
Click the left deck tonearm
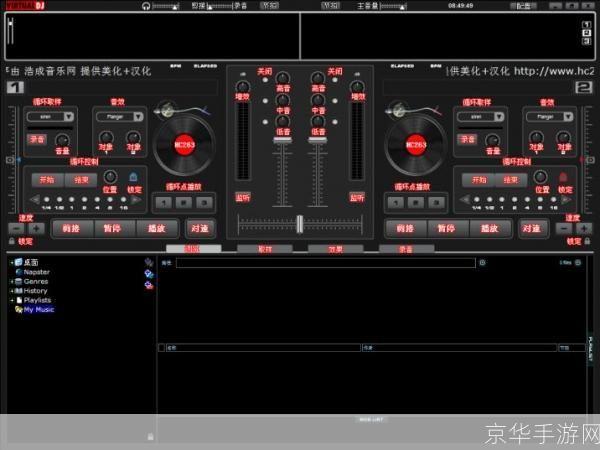coord(181,109)
